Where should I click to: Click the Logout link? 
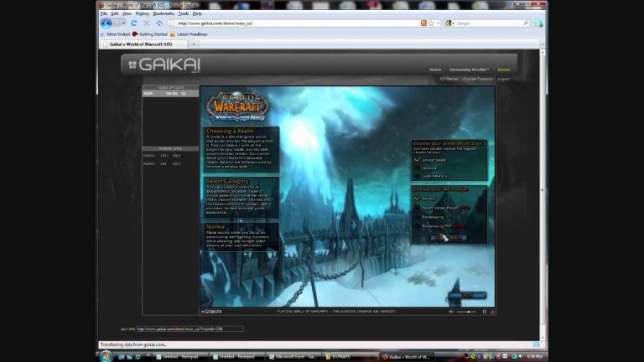[503, 79]
